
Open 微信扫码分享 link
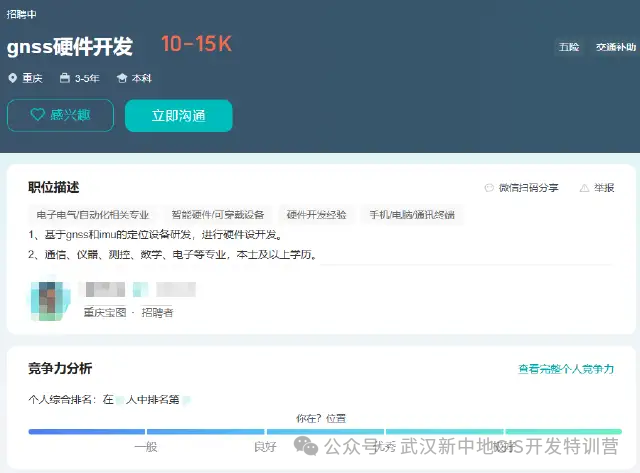[x=528, y=188]
